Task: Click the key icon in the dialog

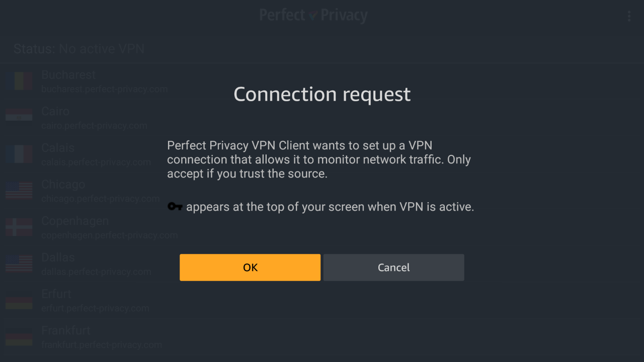Action: [175, 207]
